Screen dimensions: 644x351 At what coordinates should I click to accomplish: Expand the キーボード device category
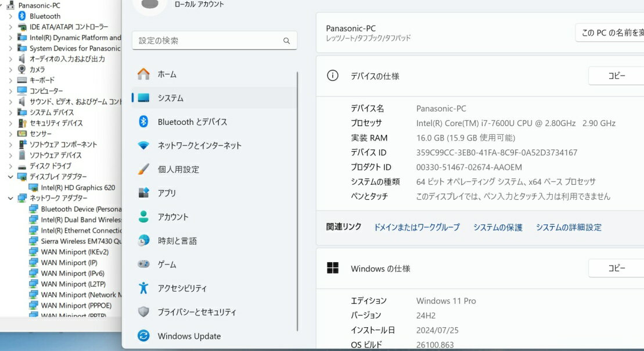point(10,80)
